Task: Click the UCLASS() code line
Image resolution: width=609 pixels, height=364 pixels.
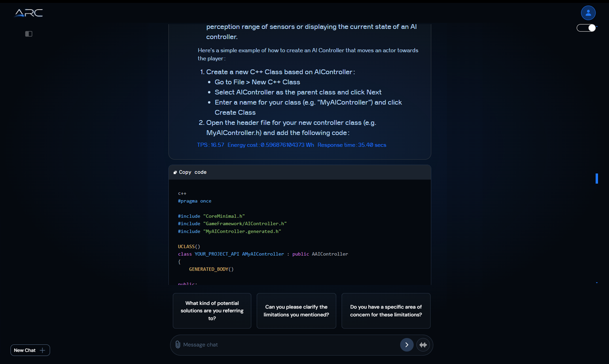Action: tap(189, 247)
